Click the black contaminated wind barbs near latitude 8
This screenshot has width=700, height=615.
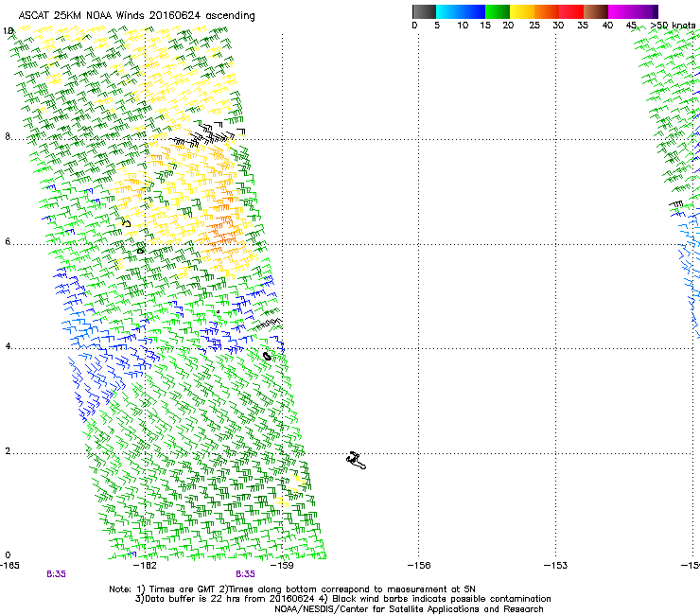coord(207,133)
